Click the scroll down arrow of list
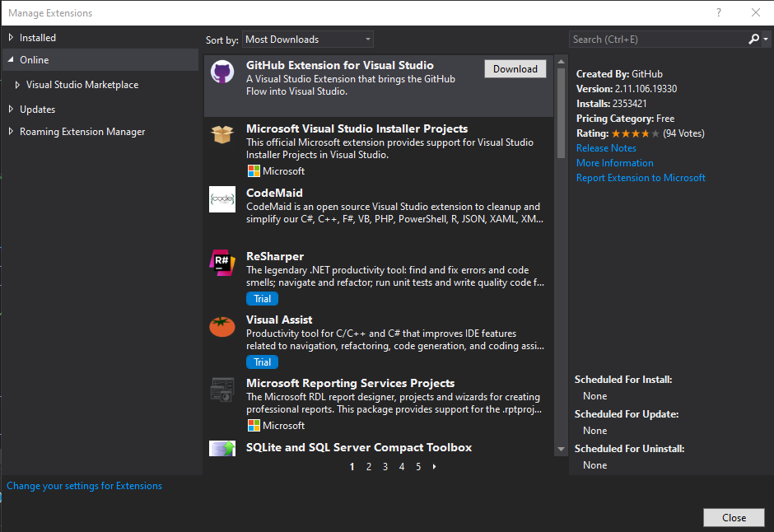This screenshot has width=774, height=532. click(561, 449)
